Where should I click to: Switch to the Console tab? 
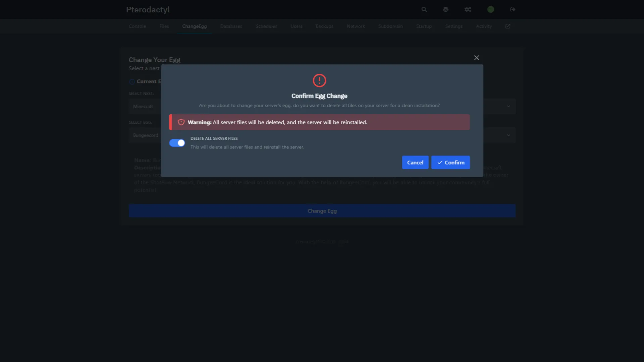(x=137, y=26)
